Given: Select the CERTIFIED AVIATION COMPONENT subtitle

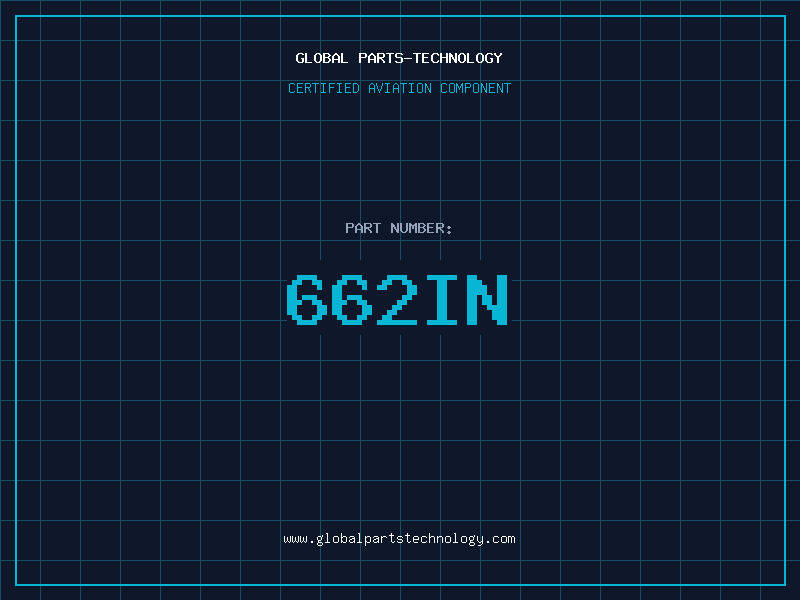Looking at the screenshot, I should tap(399, 88).
